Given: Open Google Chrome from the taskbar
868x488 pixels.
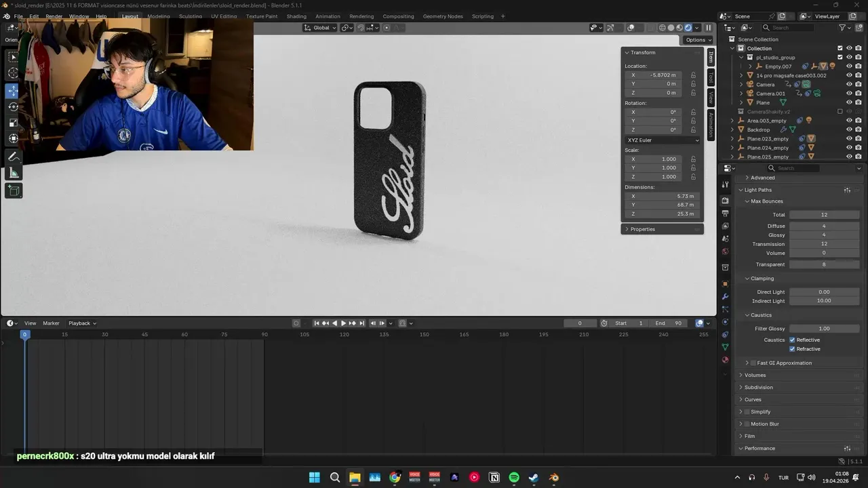Looking at the screenshot, I should [395, 478].
